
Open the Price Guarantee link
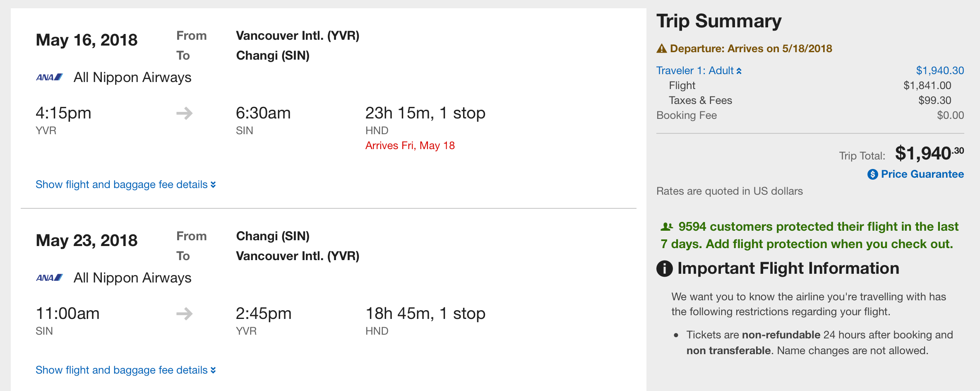tap(922, 174)
